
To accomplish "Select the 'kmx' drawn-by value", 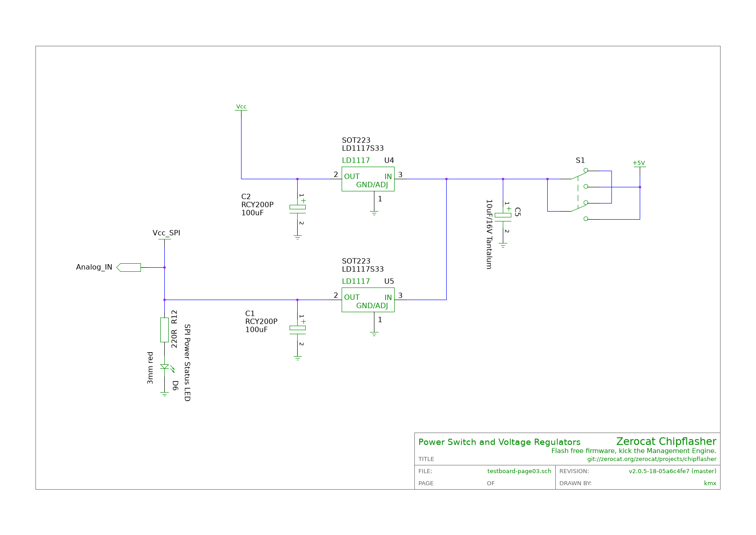I will 710,483.
